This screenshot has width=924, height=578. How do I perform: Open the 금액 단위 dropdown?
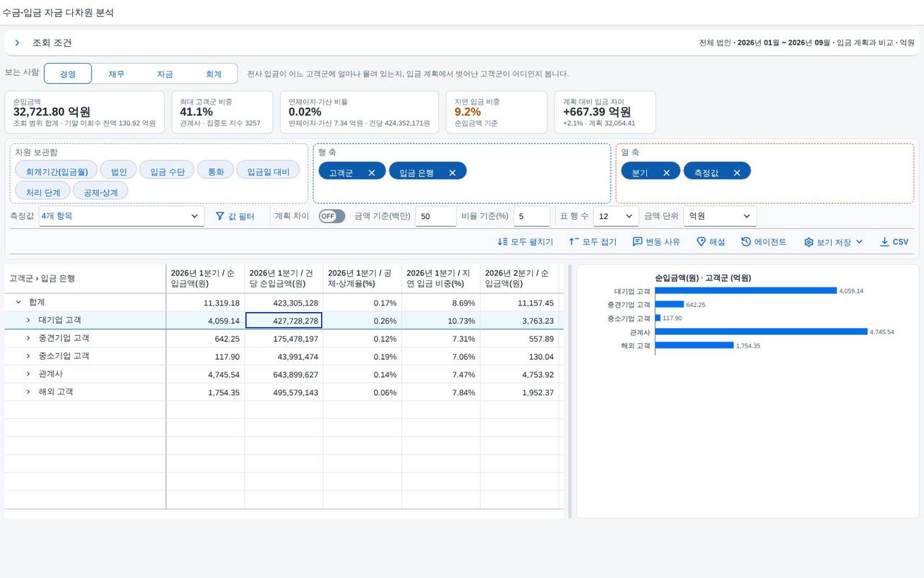point(720,216)
